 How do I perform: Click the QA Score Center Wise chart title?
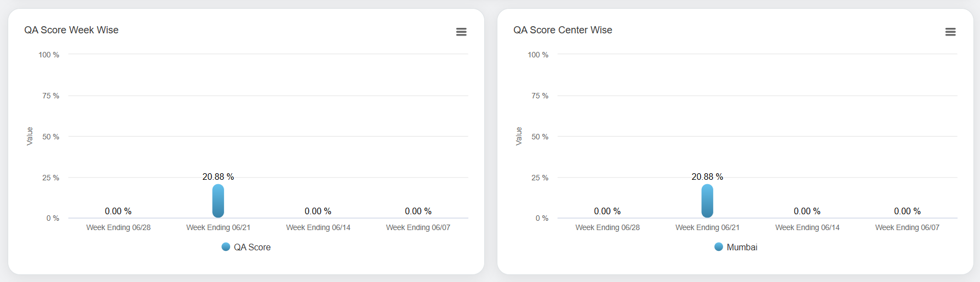[562, 30]
